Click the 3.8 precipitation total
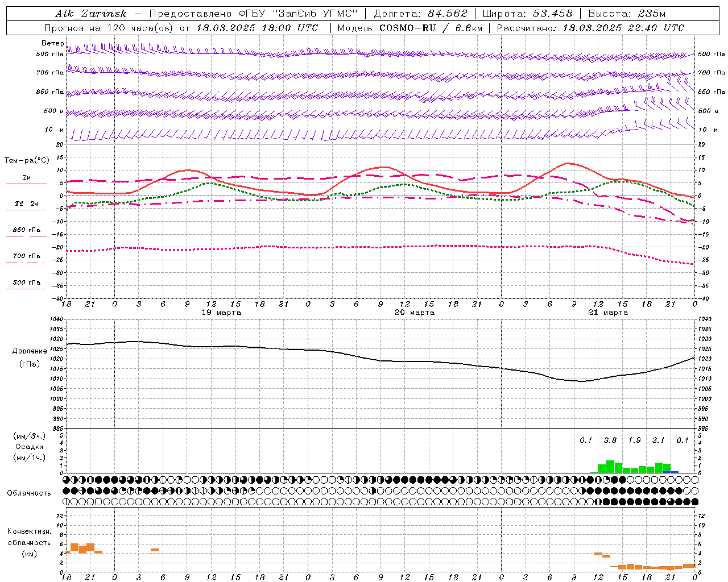Screen dimensions: 728x582 pyautogui.click(x=610, y=440)
